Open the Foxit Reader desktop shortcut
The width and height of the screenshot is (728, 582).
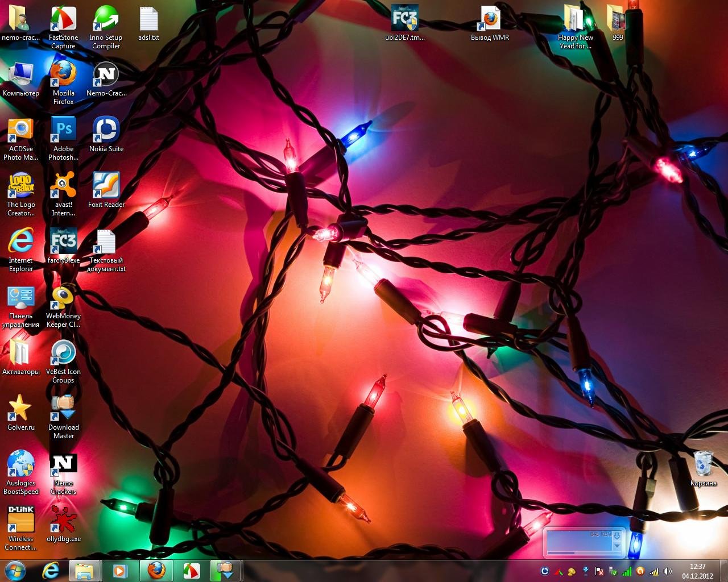click(106, 191)
